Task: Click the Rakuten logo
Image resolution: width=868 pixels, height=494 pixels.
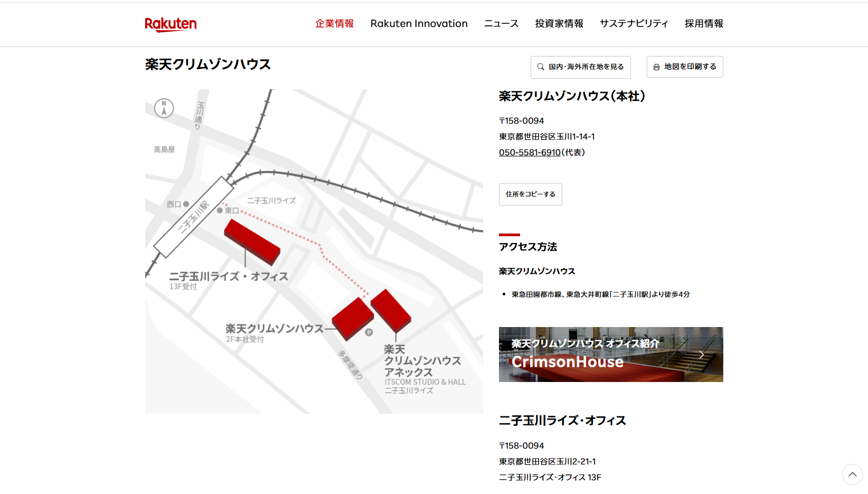Action: click(171, 24)
